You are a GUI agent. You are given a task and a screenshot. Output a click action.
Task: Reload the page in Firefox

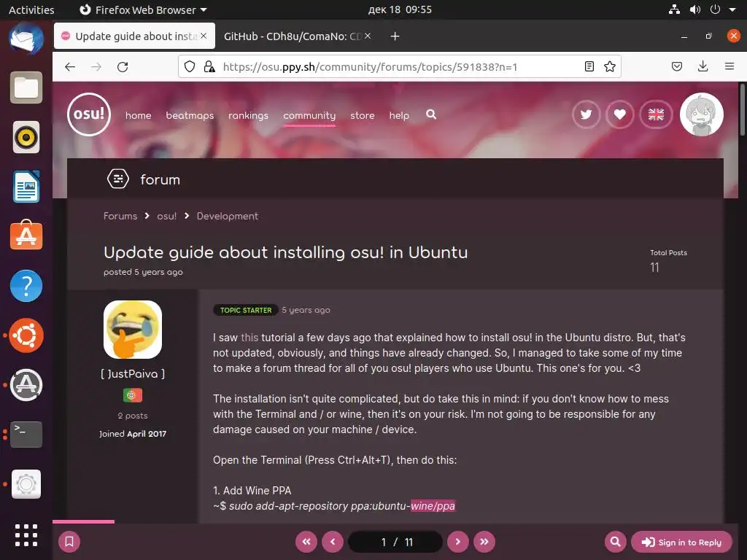tap(123, 66)
